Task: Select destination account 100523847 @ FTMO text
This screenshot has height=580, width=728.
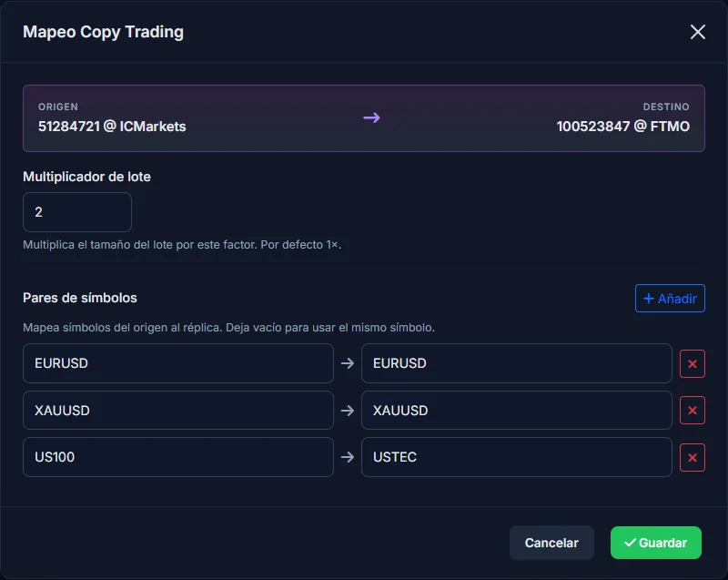Action: point(623,127)
